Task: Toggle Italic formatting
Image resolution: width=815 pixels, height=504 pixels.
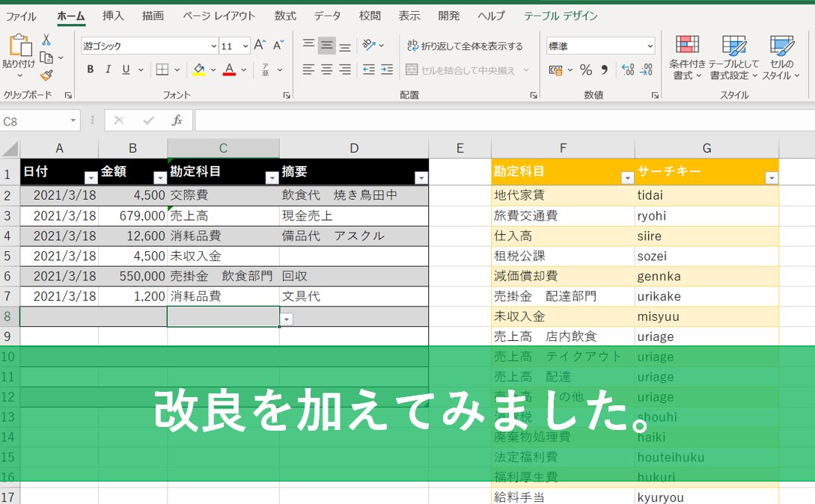Action: [x=109, y=70]
